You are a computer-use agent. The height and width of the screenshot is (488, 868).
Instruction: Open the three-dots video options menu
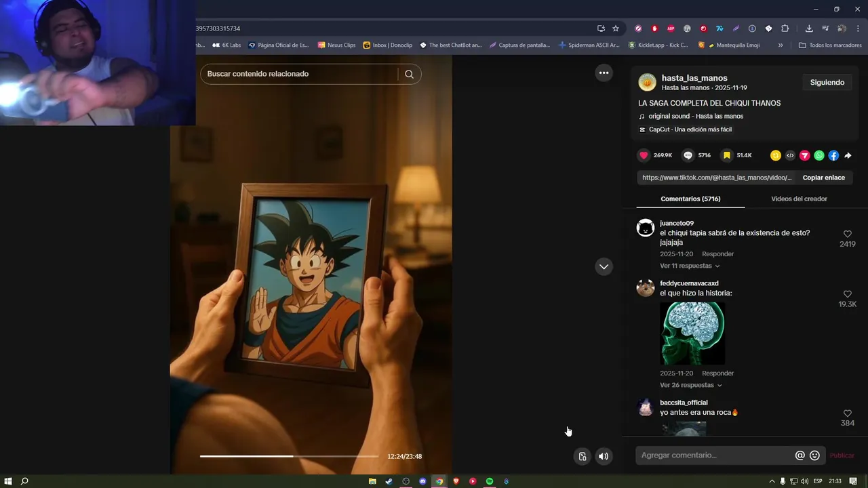coord(604,73)
